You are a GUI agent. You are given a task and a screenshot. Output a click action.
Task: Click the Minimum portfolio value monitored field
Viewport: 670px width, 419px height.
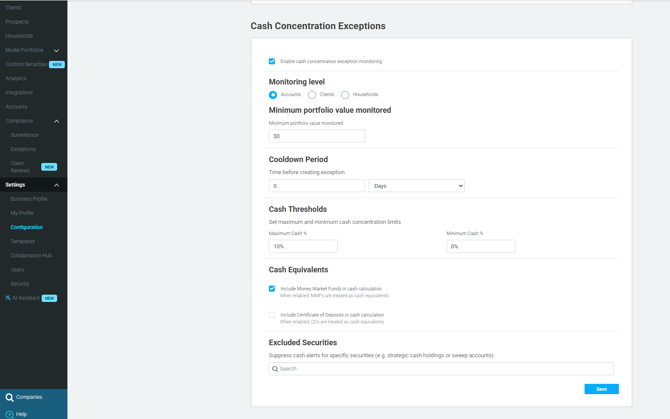coord(316,136)
